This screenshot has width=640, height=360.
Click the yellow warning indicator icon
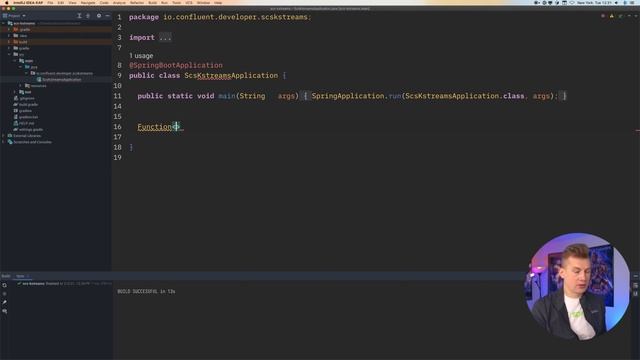pos(611,16)
